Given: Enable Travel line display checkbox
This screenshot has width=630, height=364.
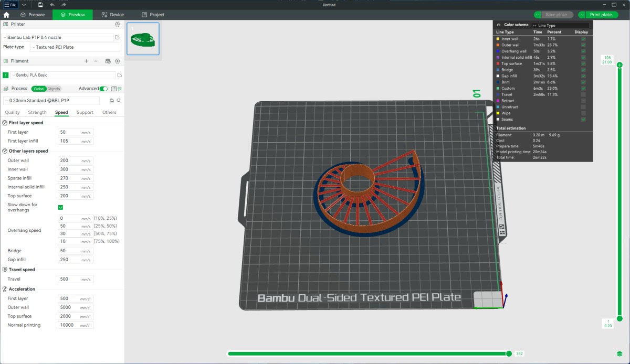Looking at the screenshot, I should [583, 94].
